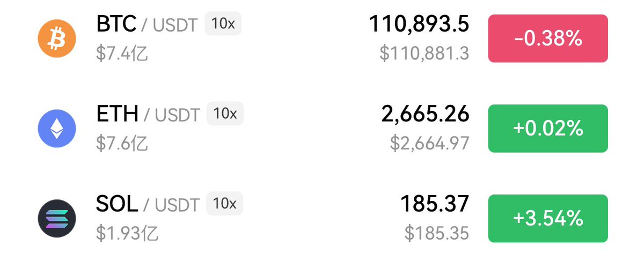Click the $185.35 secondary SOL price

(437, 233)
